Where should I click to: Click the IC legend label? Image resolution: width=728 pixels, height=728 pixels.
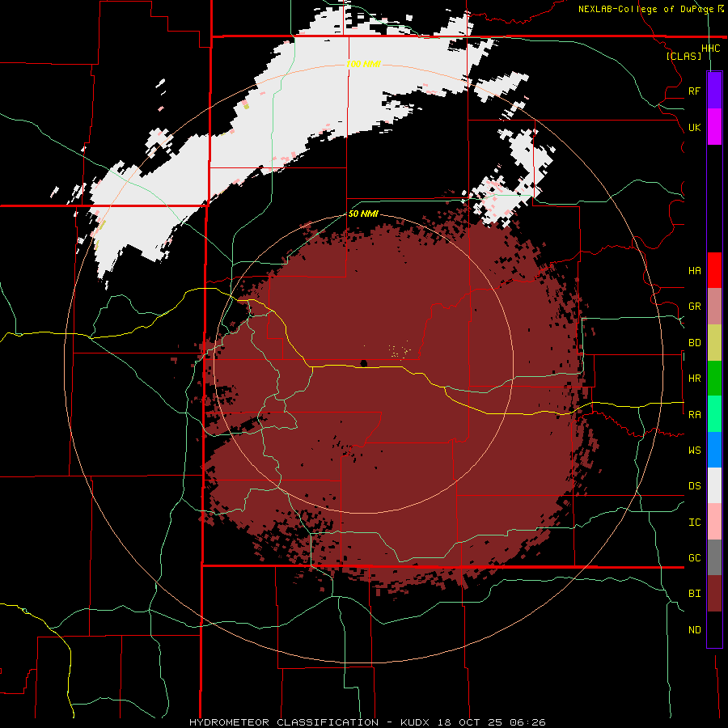tap(694, 523)
